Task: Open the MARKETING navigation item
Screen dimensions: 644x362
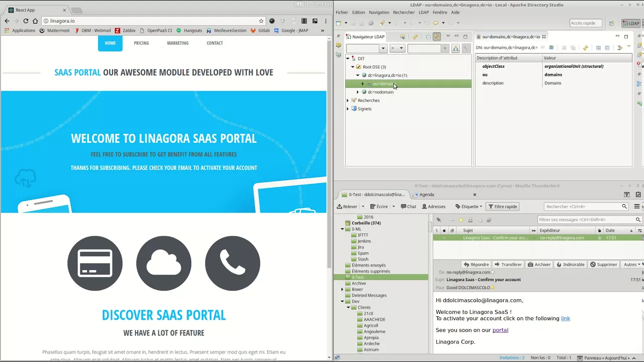Action: tap(178, 43)
